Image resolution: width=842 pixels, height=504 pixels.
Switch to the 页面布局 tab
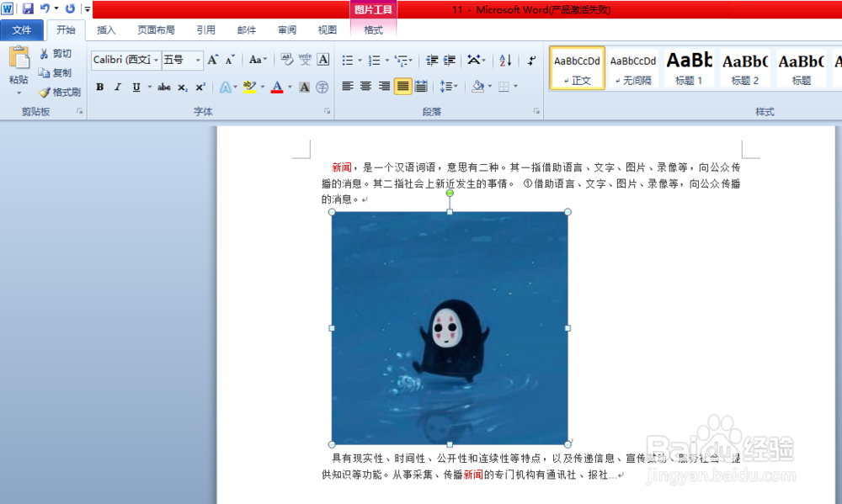(x=157, y=30)
